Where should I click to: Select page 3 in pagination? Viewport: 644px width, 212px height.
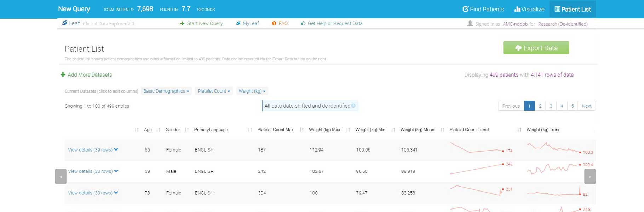[x=551, y=106]
